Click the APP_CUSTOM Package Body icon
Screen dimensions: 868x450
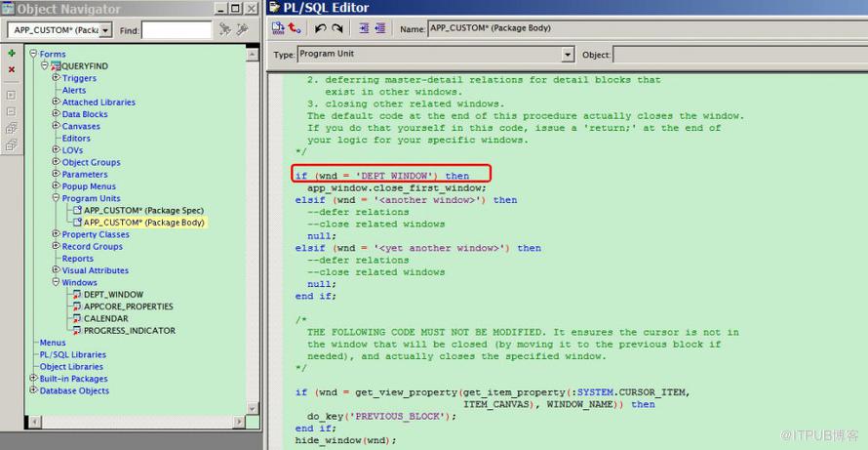pos(78,223)
